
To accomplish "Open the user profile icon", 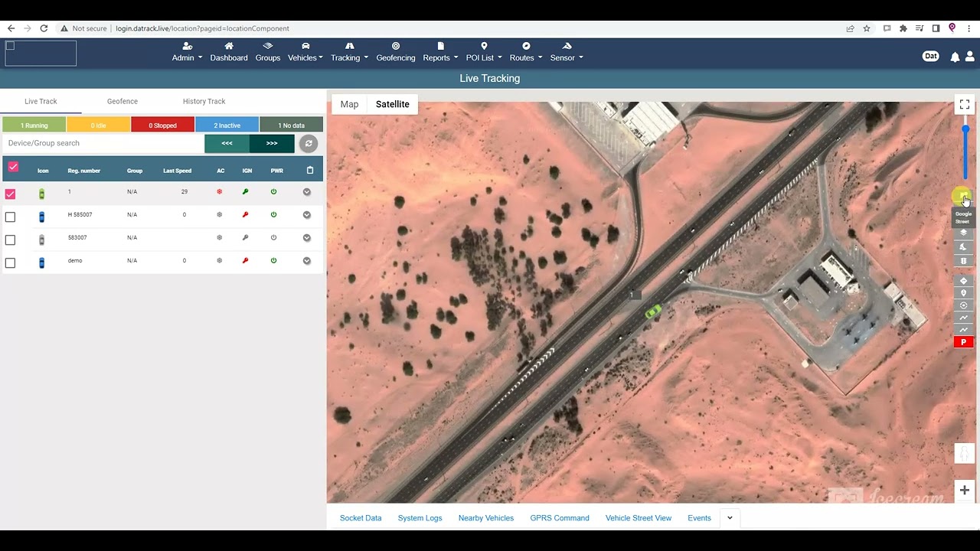I will 969,57.
